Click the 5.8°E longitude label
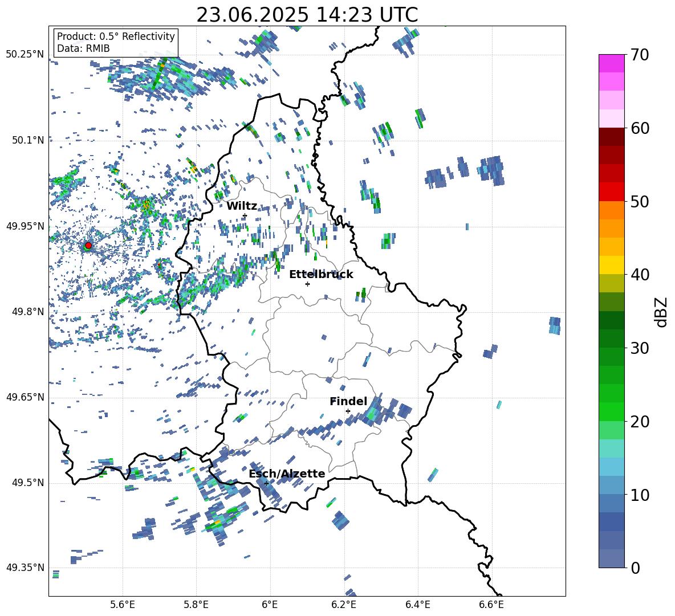675x616 pixels. pyautogui.click(x=196, y=605)
